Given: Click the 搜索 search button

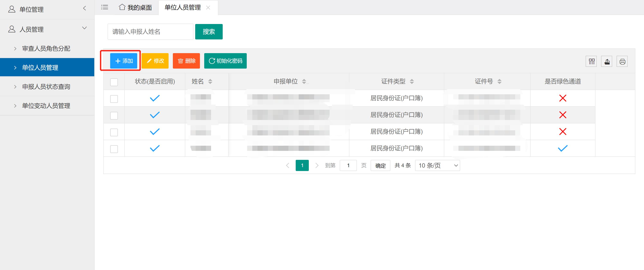Looking at the screenshot, I should pos(209,31).
